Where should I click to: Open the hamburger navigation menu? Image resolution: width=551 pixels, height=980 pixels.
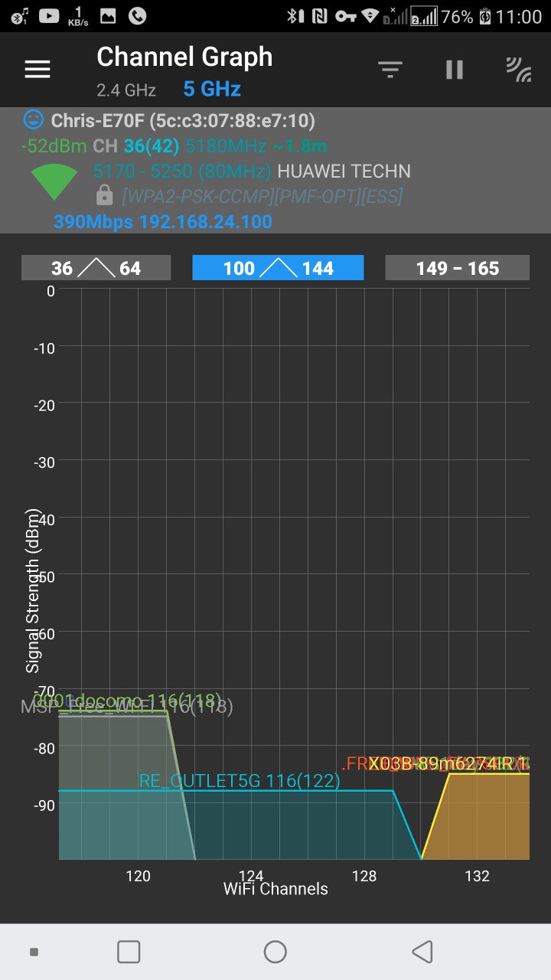(37, 70)
